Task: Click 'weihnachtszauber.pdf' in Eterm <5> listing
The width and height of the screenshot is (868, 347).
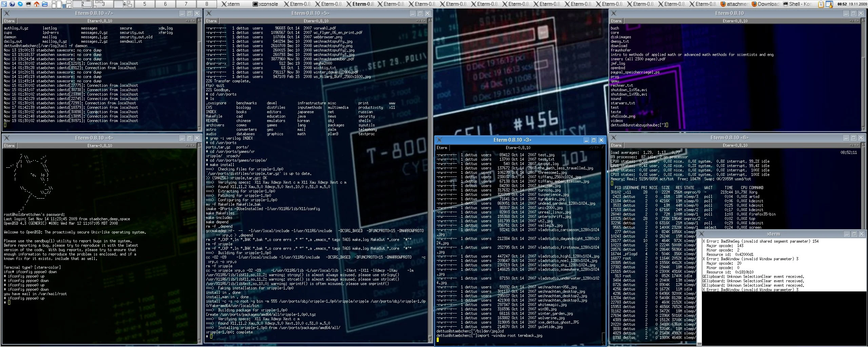Action: pyautogui.click(x=334, y=59)
